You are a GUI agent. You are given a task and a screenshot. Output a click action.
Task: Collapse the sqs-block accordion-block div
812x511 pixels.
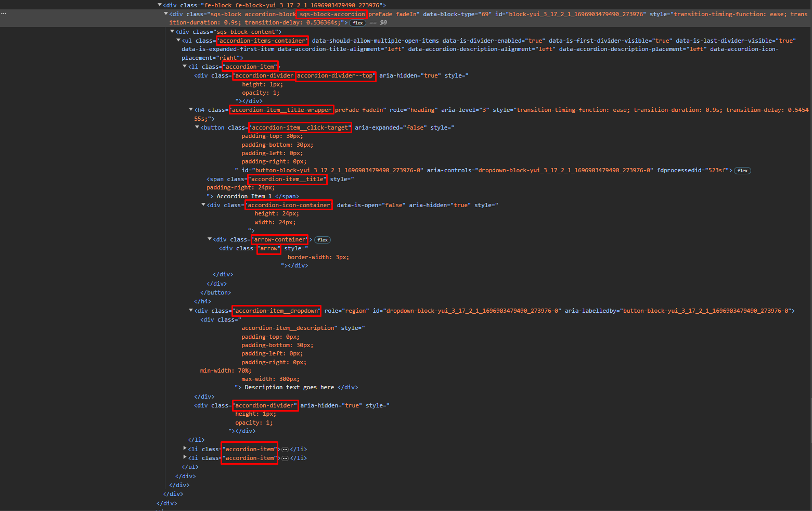(166, 14)
